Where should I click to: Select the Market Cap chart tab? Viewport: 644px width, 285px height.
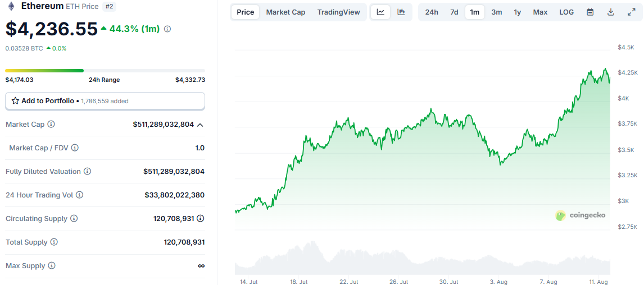(x=286, y=12)
